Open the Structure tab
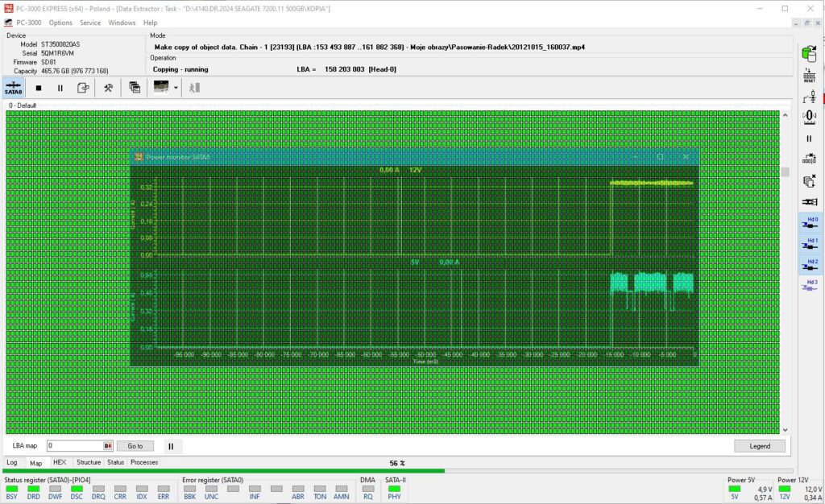The width and height of the screenshot is (825, 504). [x=89, y=463]
